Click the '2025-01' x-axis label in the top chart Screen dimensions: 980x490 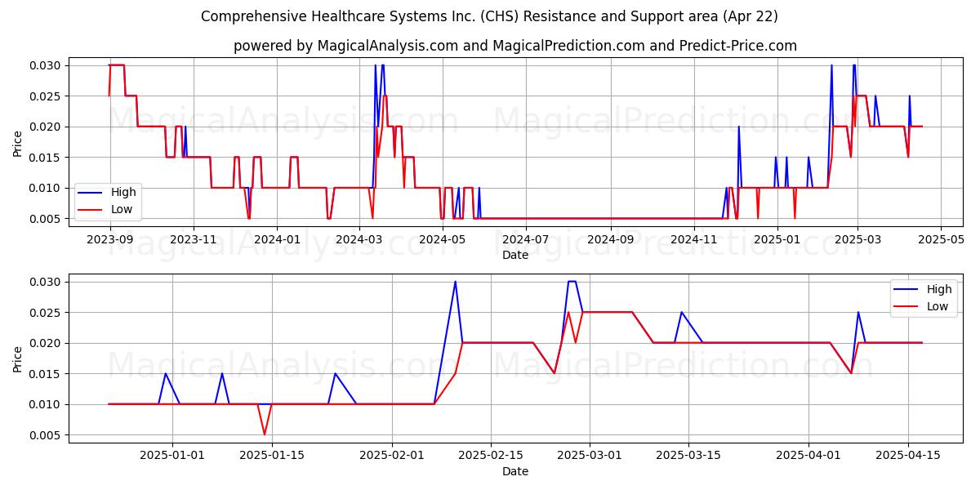(x=777, y=239)
